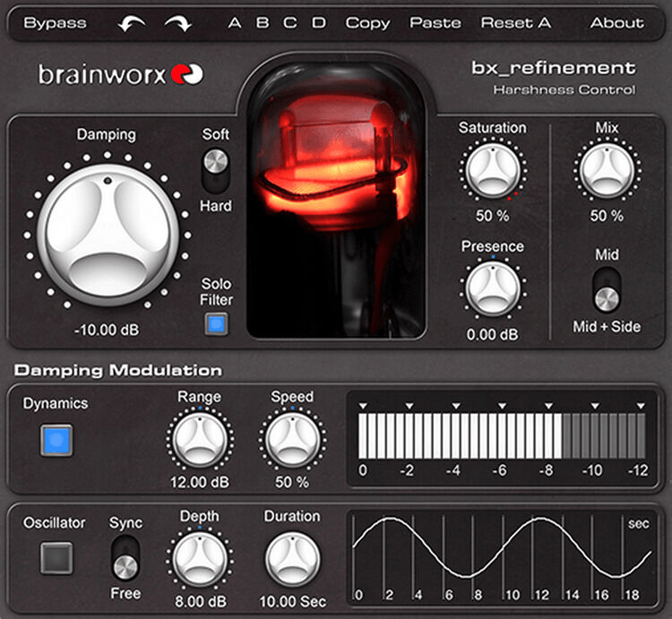Click the Range 12.00 dB value
The image size is (672, 619).
point(200,482)
